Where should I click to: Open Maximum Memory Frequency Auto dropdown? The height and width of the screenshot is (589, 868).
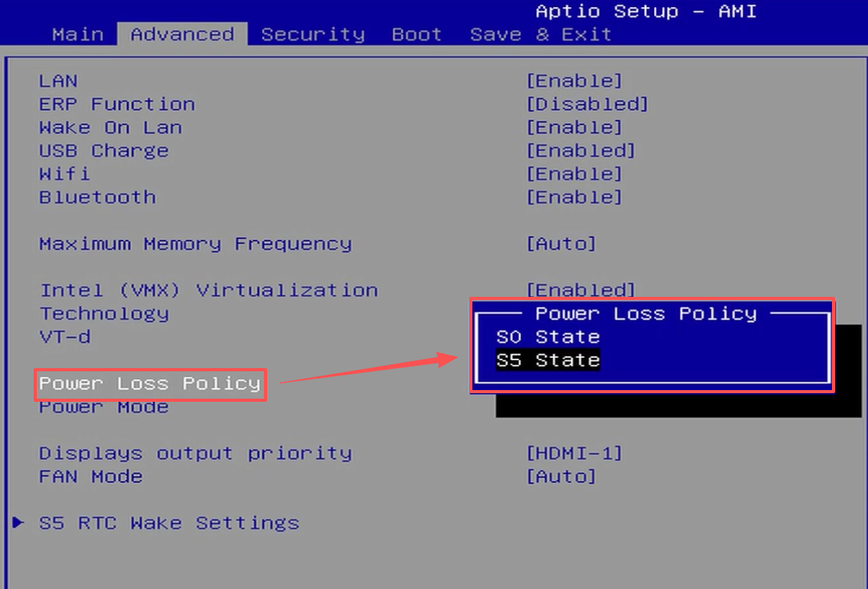pyautogui.click(x=561, y=244)
